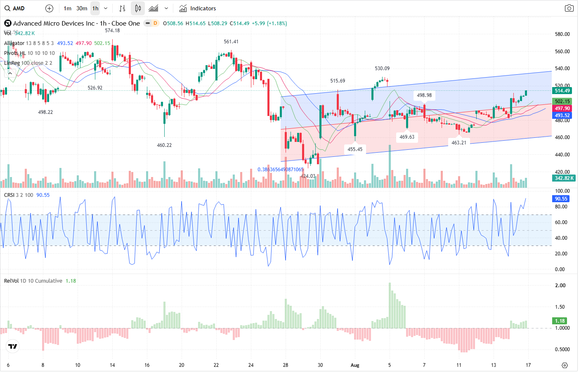This screenshot has width=586, height=392.
Task: Open the AMD symbol search
Action: (x=15, y=8)
